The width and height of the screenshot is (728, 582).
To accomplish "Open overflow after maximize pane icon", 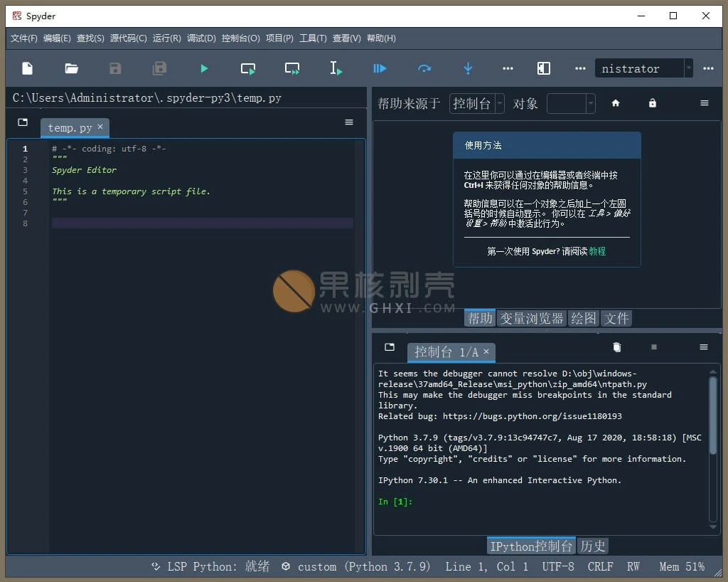I will [580, 69].
